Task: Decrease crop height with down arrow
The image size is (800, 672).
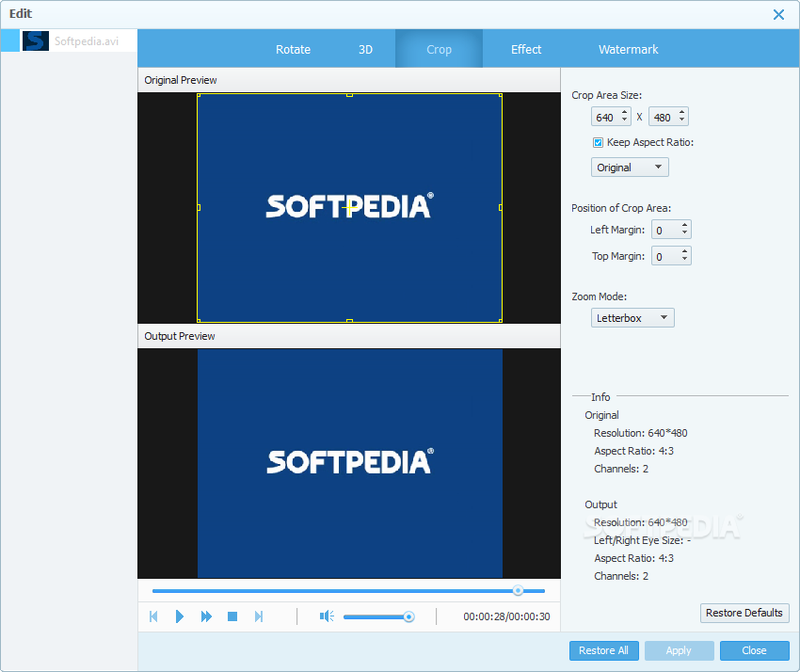Action: 682,120
